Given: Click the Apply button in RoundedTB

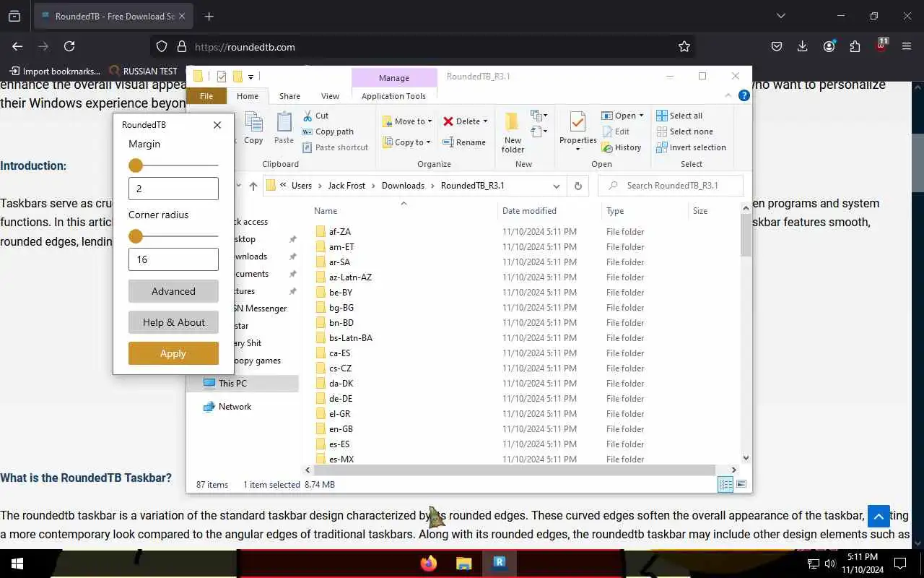Looking at the screenshot, I should click(x=173, y=353).
